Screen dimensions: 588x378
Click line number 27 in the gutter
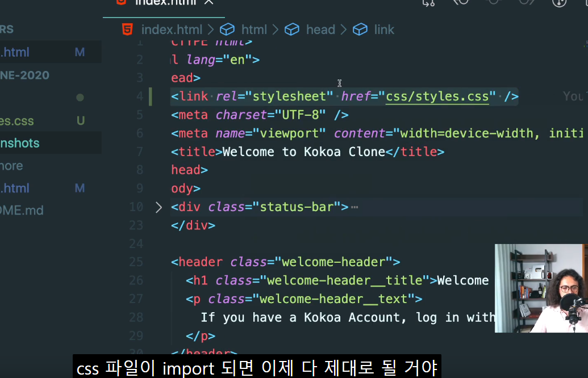(x=136, y=299)
